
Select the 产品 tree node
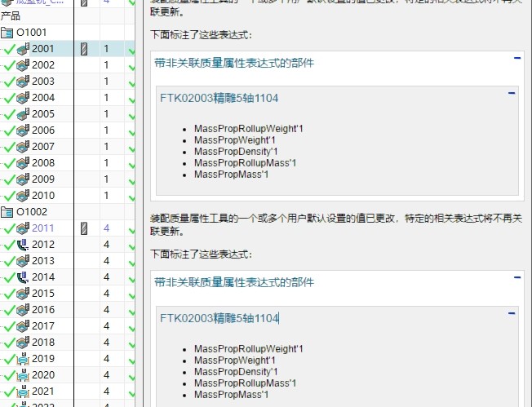pyautogui.click(x=10, y=16)
